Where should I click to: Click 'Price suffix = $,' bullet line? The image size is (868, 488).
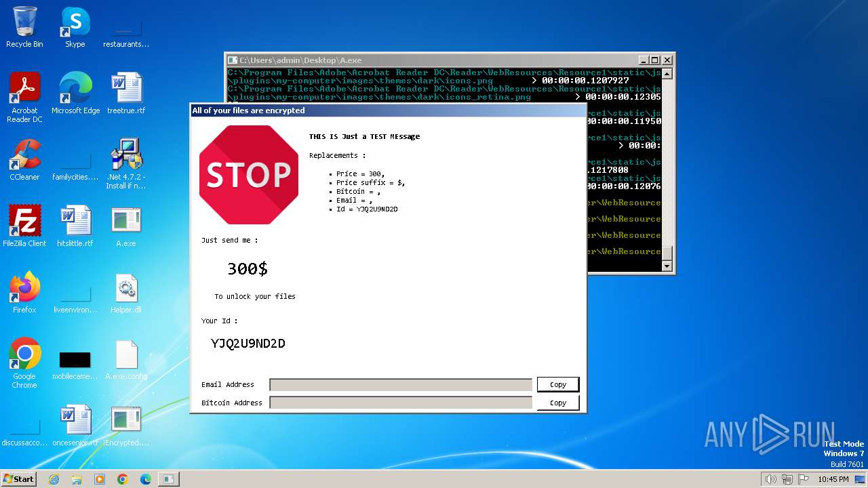pyautogui.click(x=370, y=183)
